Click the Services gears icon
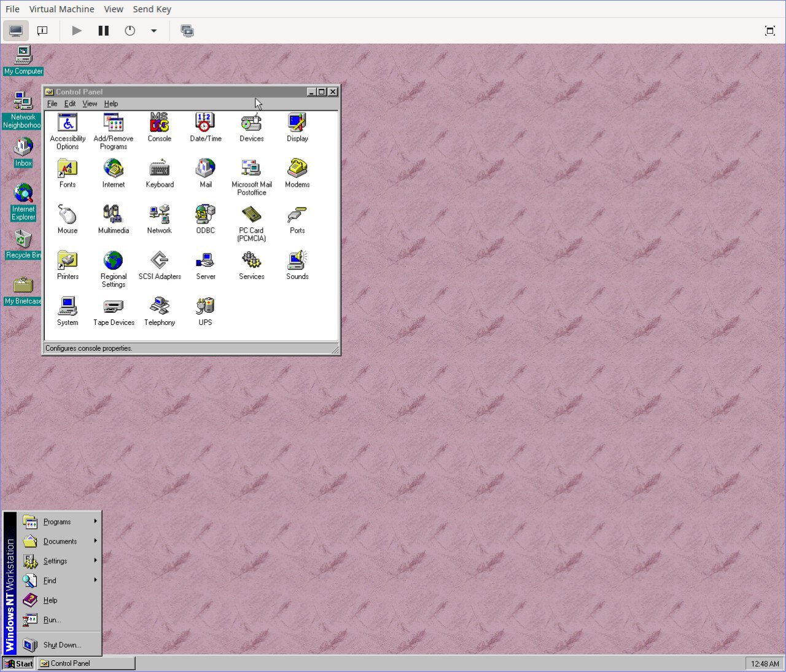Screen dimensions: 786x672 pos(251,261)
